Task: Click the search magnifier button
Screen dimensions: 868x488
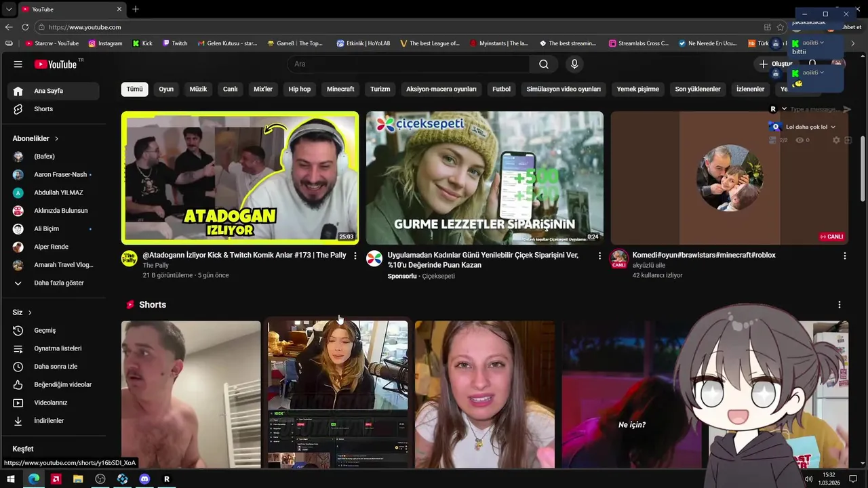Action: tap(544, 64)
